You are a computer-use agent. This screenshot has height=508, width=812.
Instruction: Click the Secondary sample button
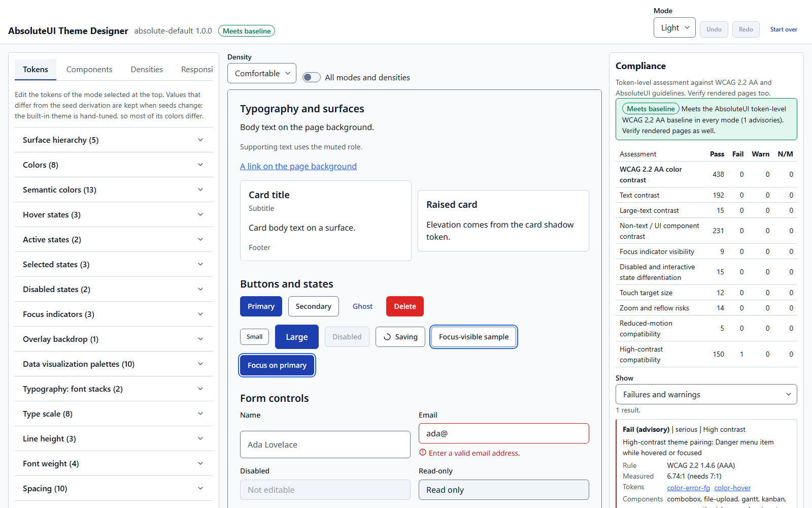pos(314,306)
